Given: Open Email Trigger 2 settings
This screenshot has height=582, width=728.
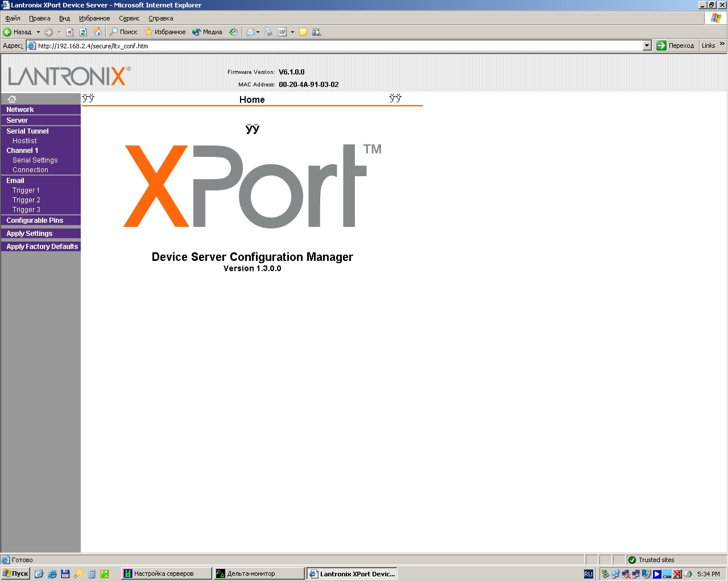Looking at the screenshot, I should [x=26, y=200].
